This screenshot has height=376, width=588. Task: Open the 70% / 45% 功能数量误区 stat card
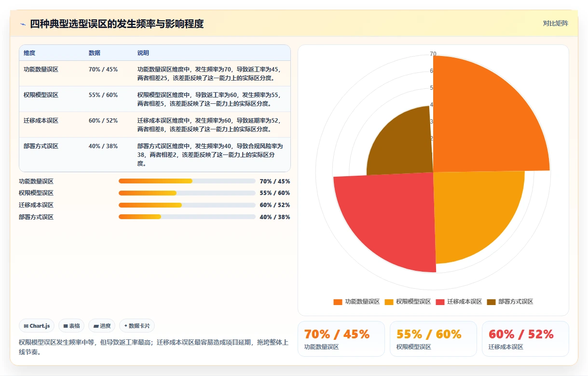pyautogui.click(x=341, y=339)
